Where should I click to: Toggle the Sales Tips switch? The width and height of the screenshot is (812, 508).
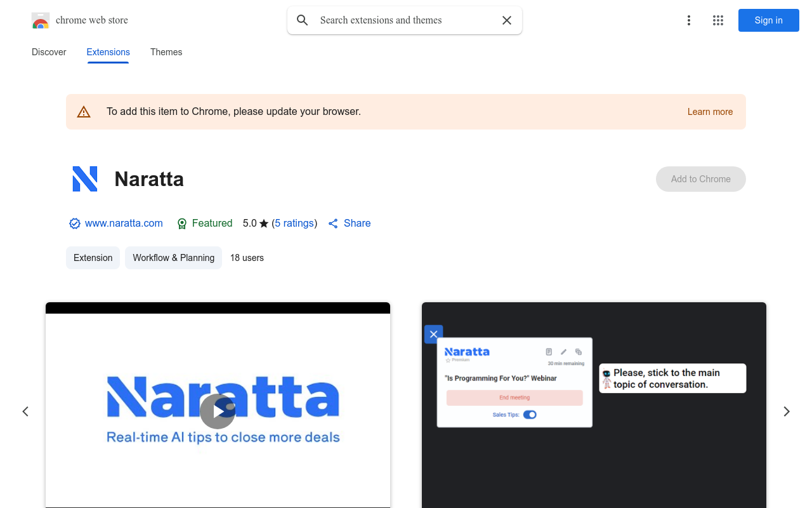tap(530, 415)
